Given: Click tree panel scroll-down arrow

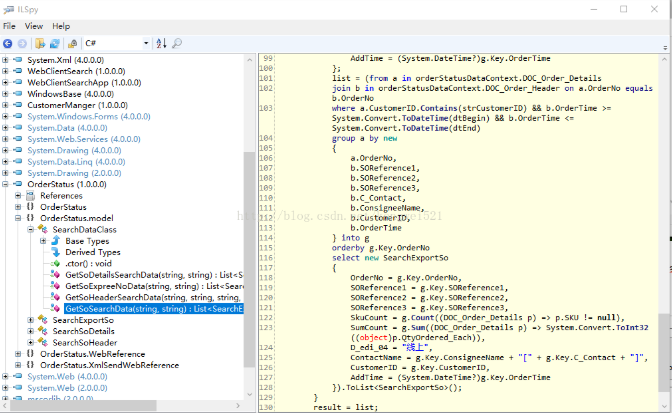Looking at the screenshot, I should [x=249, y=395].
